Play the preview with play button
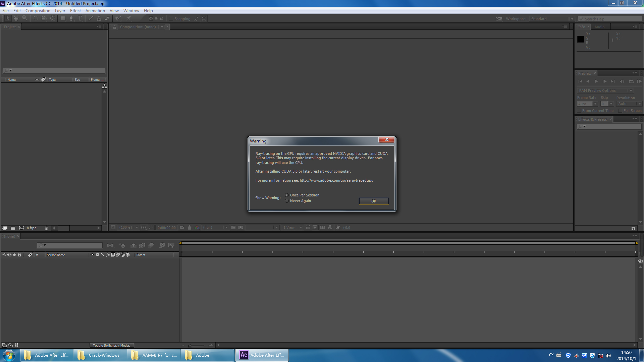This screenshot has width=644, height=362. 596,81
